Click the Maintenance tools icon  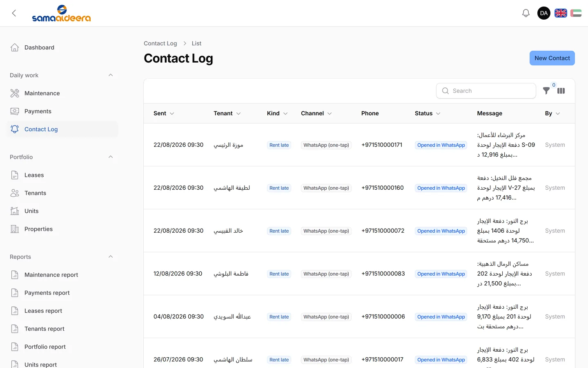[15, 93]
